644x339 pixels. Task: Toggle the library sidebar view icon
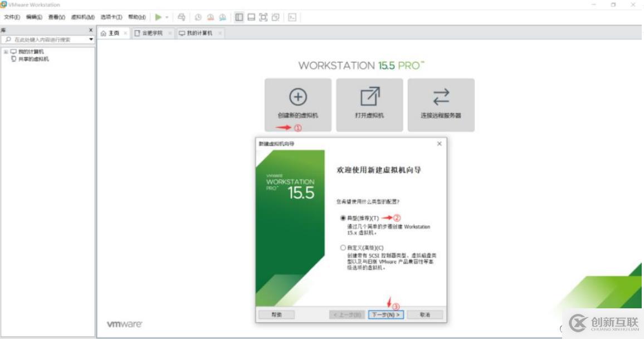click(239, 17)
